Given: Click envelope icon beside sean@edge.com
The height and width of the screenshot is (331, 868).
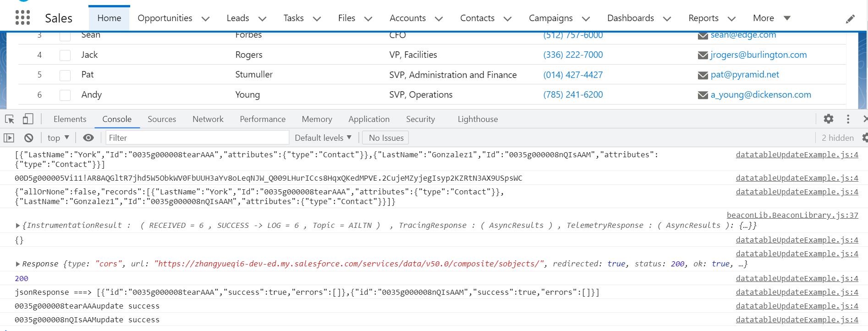Looking at the screenshot, I should [703, 36].
